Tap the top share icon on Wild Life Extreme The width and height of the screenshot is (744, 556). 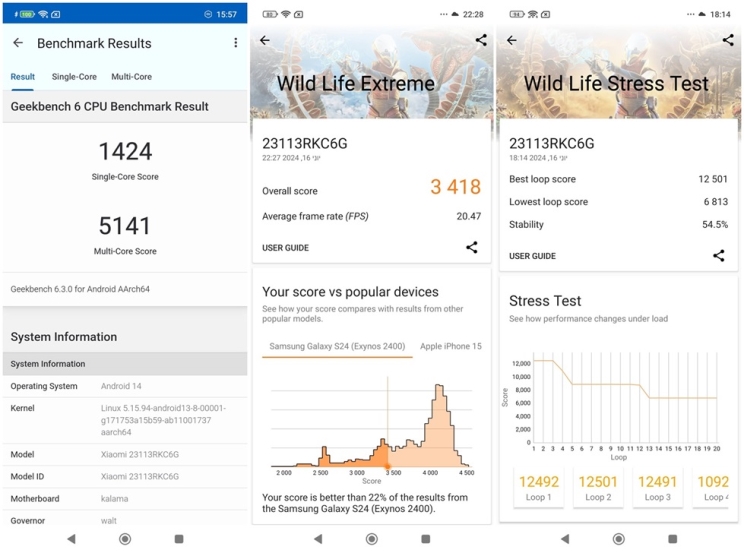[481, 41]
